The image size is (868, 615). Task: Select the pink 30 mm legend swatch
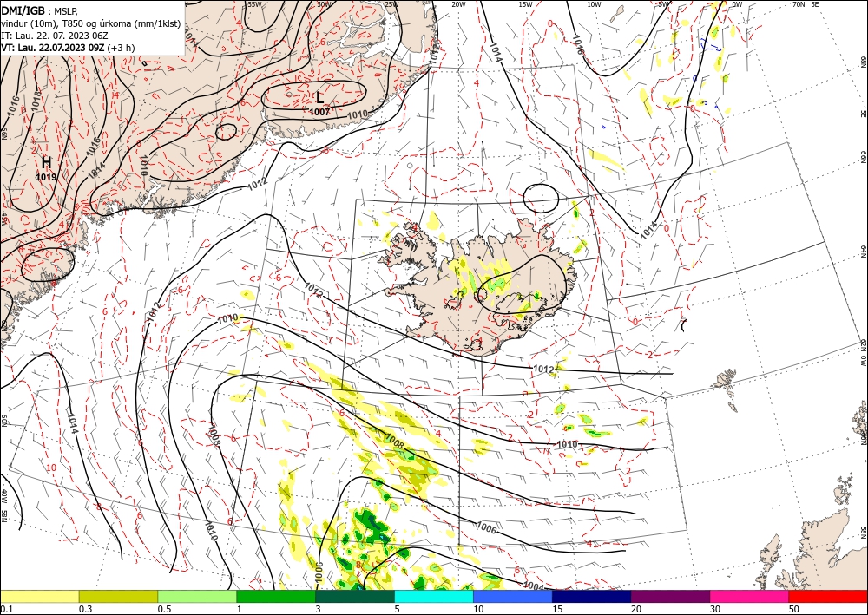[x=750, y=596]
